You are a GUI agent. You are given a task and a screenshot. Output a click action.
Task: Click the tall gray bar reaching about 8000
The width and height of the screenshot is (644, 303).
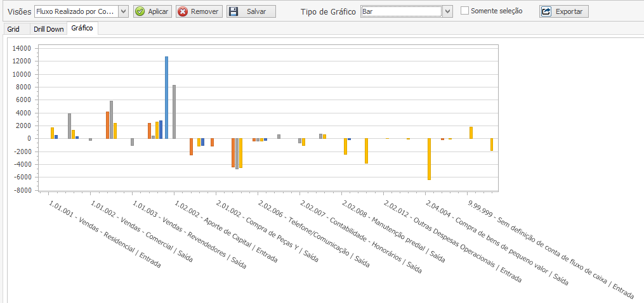click(x=174, y=111)
